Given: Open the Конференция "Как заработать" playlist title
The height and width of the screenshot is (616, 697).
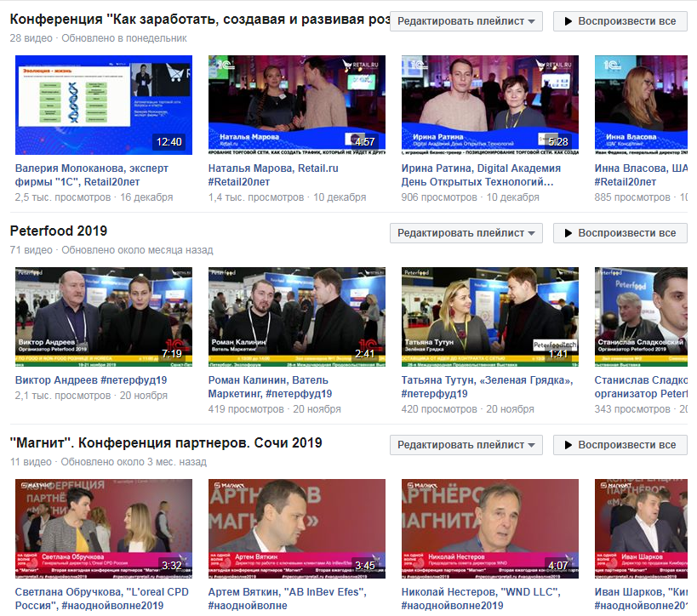Looking at the screenshot, I should pos(200,19).
